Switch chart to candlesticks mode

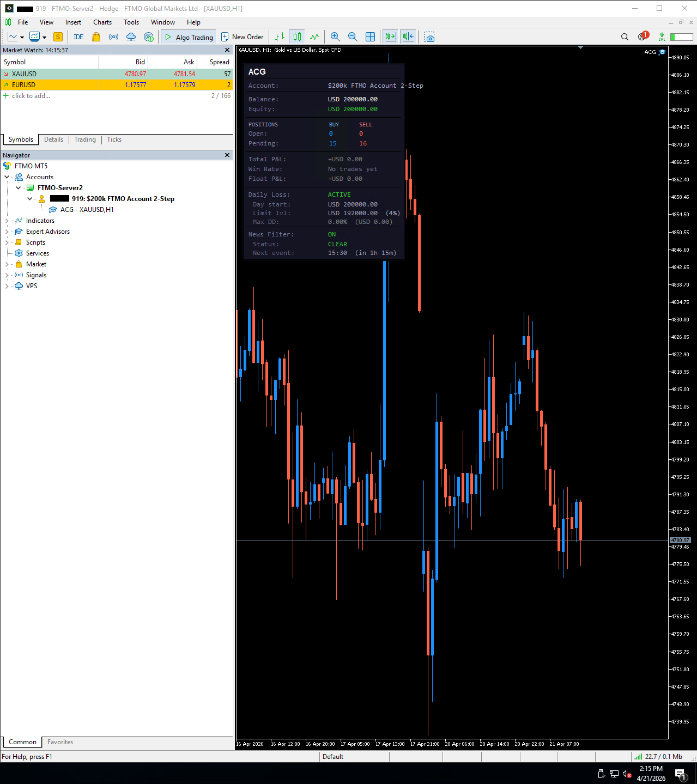297,37
